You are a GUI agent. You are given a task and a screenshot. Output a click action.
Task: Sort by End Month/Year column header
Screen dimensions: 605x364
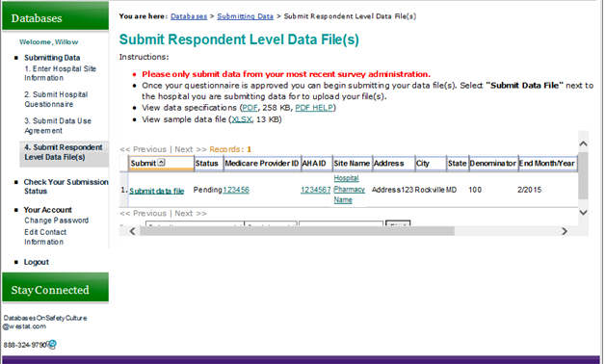(x=547, y=163)
